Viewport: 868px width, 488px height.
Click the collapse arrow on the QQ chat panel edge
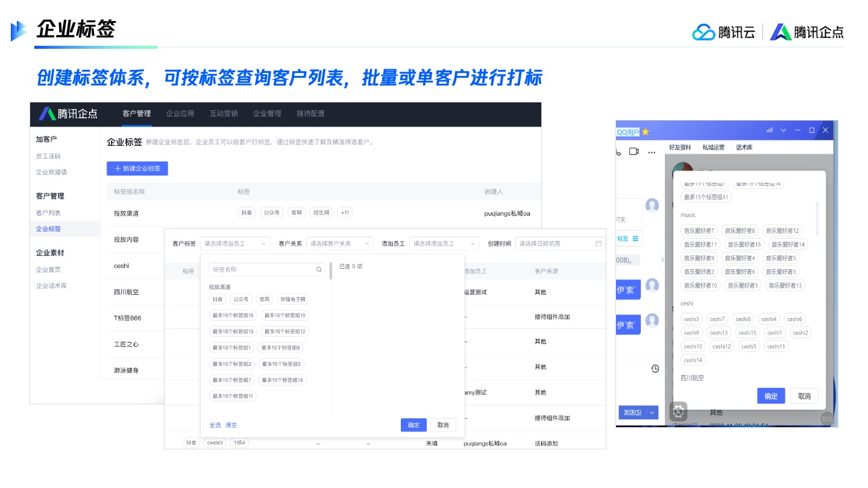pos(662,259)
